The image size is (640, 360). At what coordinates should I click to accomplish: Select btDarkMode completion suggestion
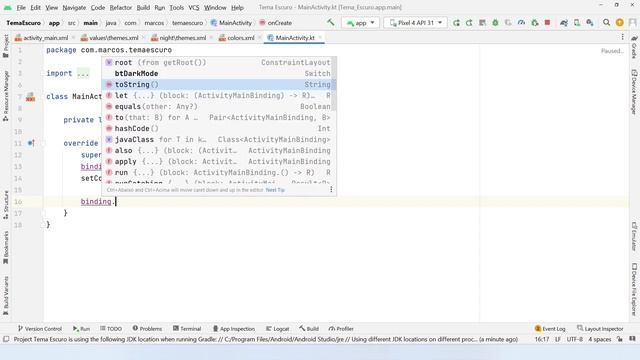pyautogui.click(x=218, y=73)
